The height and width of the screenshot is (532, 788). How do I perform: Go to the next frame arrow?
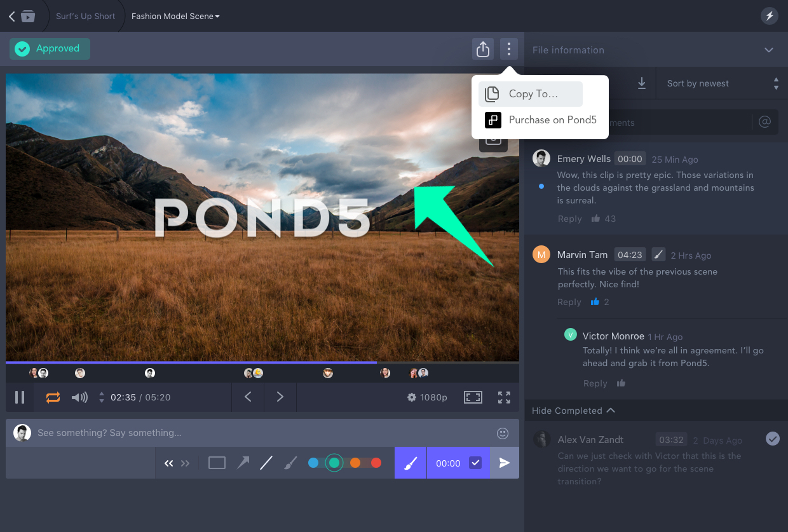[280, 397]
